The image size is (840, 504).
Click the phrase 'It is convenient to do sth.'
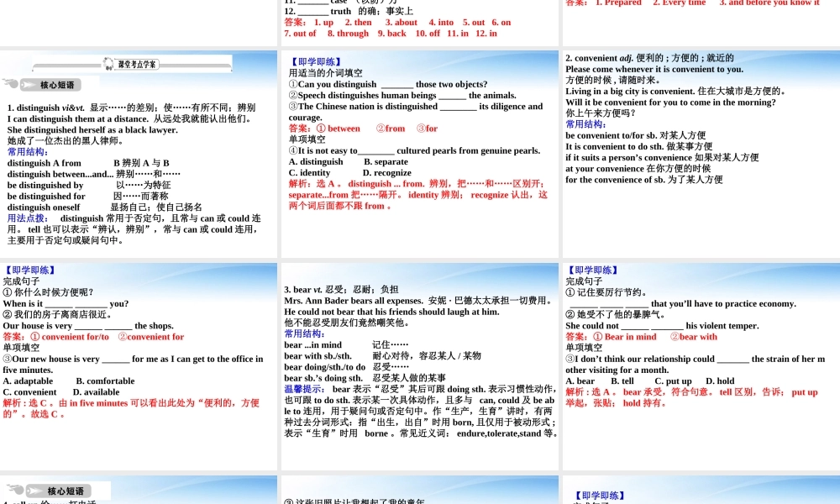tap(615, 147)
